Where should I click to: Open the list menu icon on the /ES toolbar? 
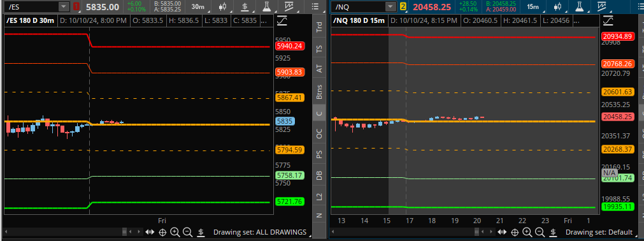coord(315,7)
